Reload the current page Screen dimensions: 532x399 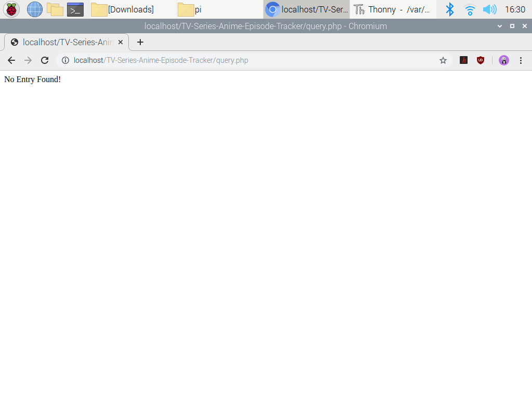[45, 60]
